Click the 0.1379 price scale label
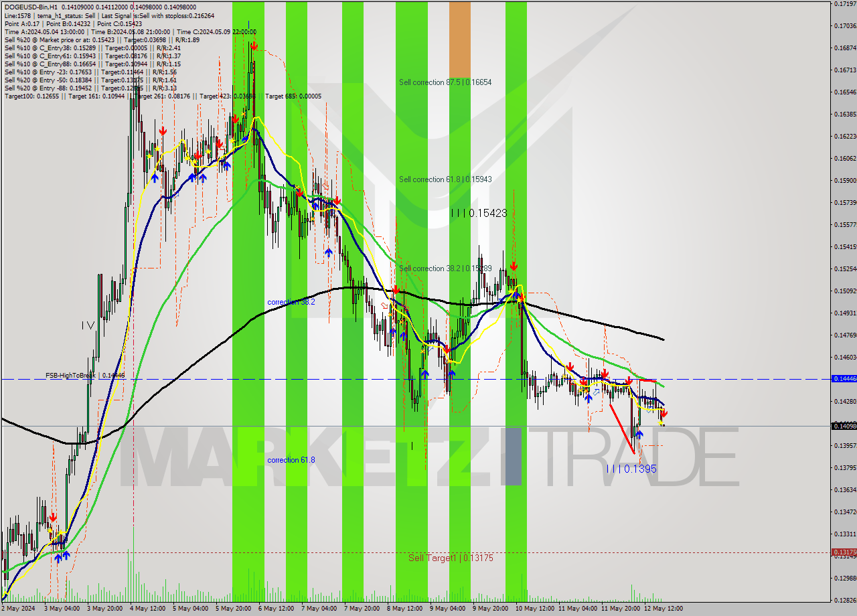This screenshot has width=857, height=616. click(845, 467)
